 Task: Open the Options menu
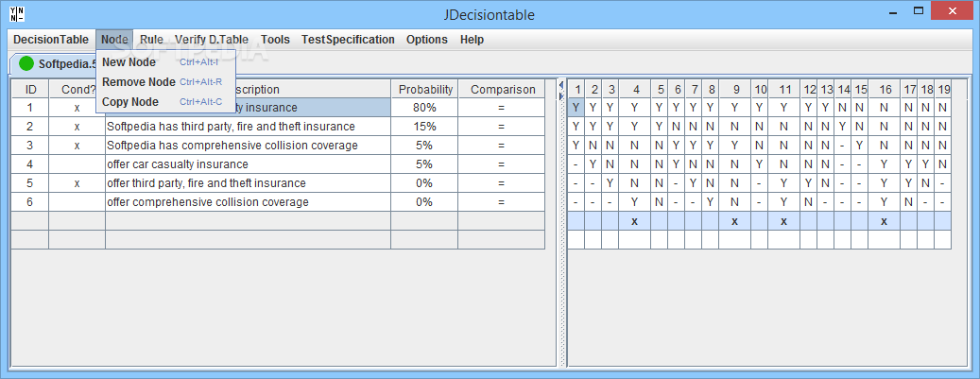[x=427, y=40]
